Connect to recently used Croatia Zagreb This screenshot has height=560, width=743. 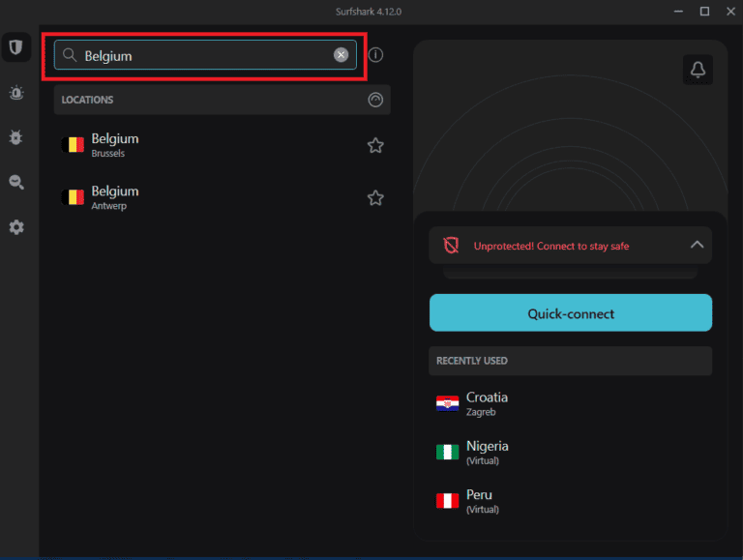571,403
